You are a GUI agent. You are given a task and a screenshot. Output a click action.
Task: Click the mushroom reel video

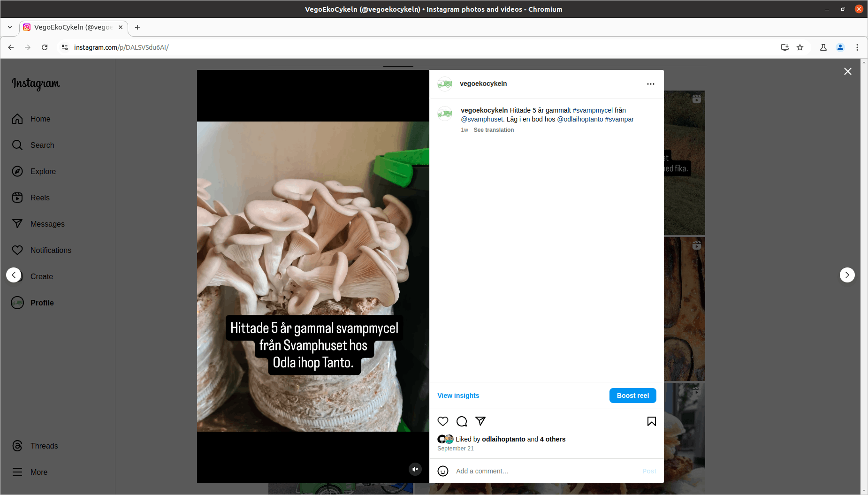click(313, 276)
